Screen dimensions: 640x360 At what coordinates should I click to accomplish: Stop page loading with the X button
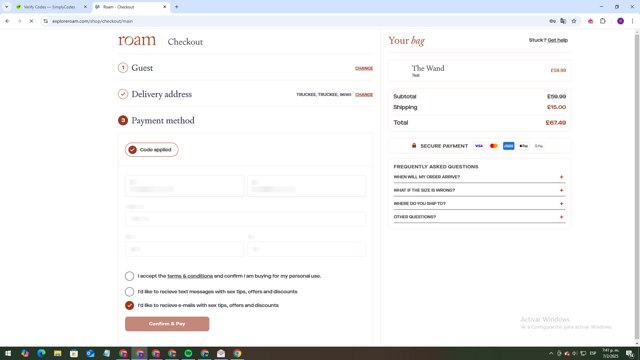click(31, 21)
